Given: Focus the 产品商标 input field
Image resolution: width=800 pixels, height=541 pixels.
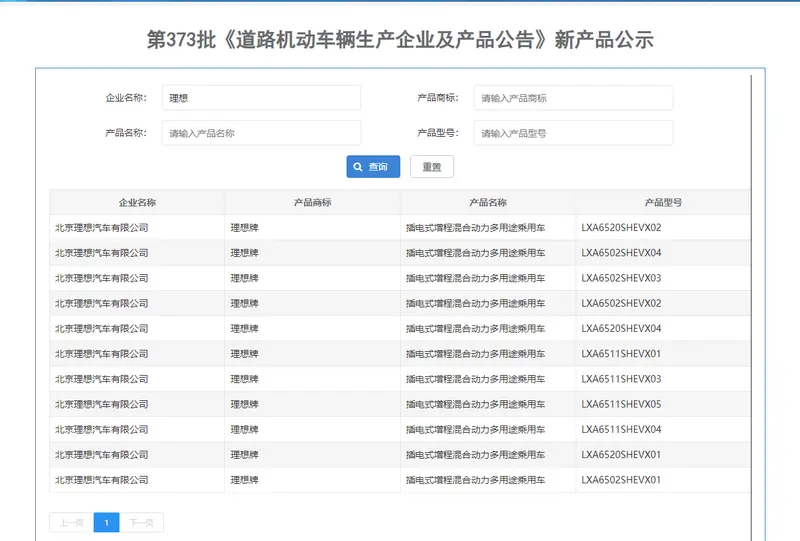Looking at the screenshot, I should tap(573, 97).
